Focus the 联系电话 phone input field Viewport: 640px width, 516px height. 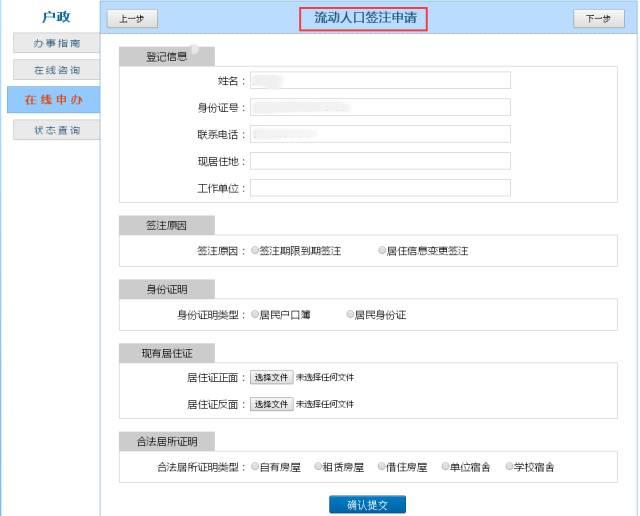pyautogui.click(x=380, y=134)
